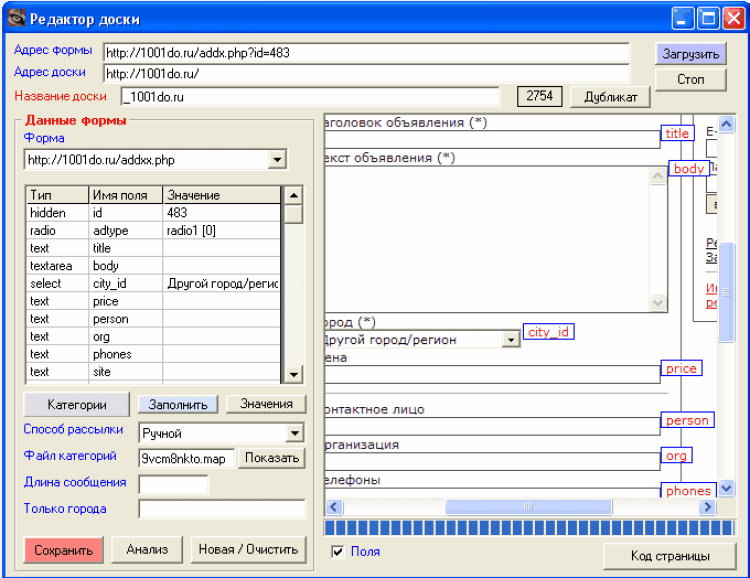Click the horizontal scrollbar in preview pane

[518, 507]
